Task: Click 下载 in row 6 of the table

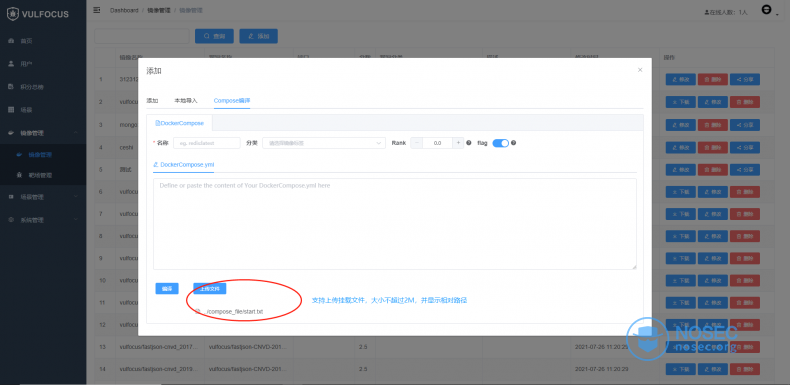Action: pyautogui.click(x=681, y=192)
